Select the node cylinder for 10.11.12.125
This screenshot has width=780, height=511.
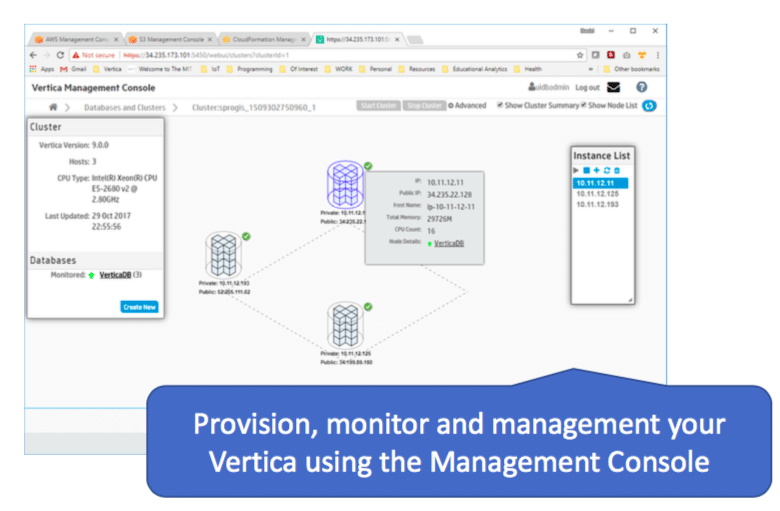[x=345, y=326]
